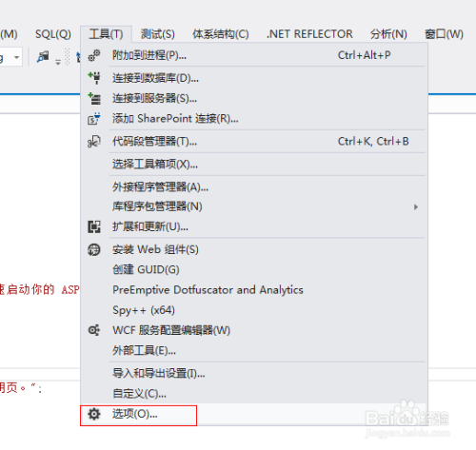Select 导入和导出设置(I)... menu entry
This screenshot has width=476, height=450.
(254, 374)
